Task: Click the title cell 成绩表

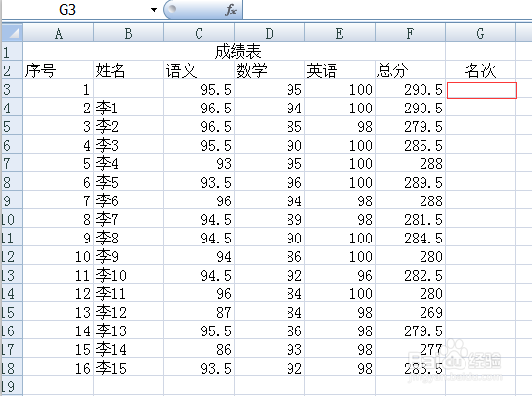Action: [234, 51]
